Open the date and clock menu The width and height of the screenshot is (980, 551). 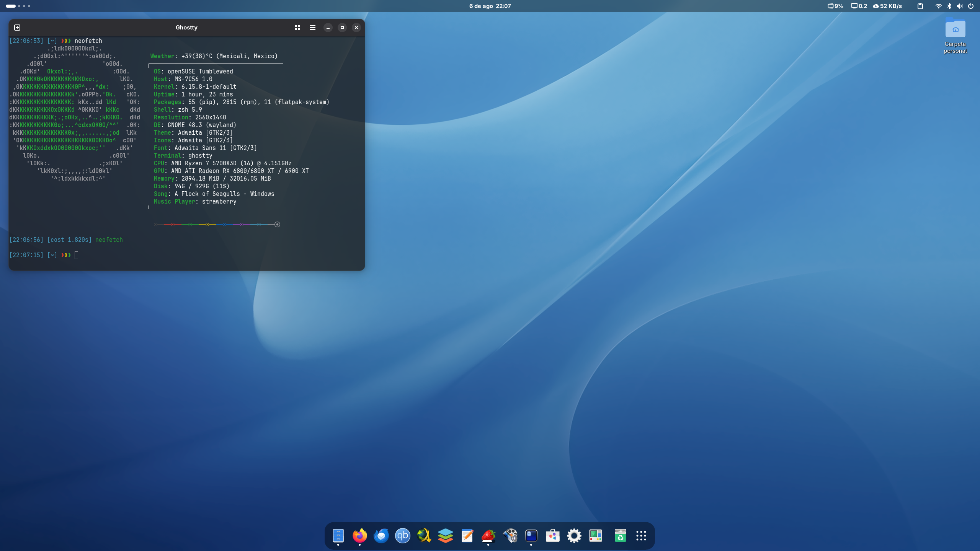(x=490, y=6)
